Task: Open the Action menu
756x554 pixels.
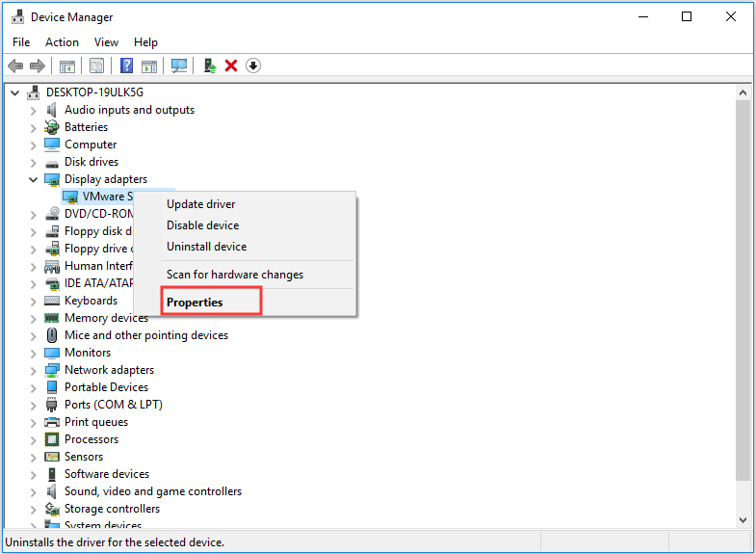Action: 62,42
